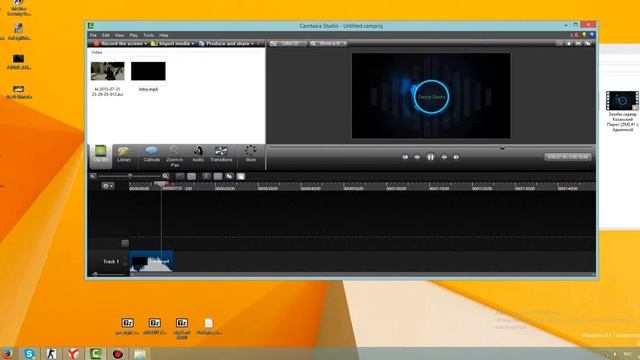Image resolution: width=640 pixels, height=360 pixels.
Task: Click the detach preview window icon
Action: click(x=588, y=43)
